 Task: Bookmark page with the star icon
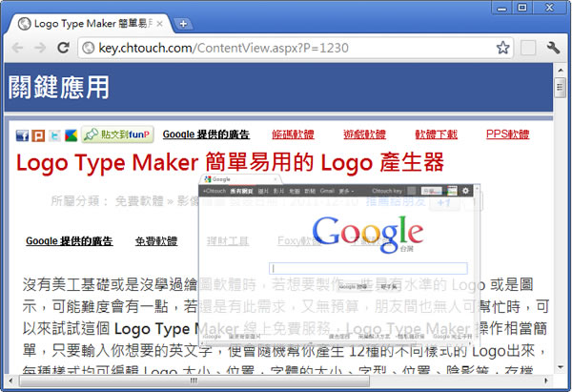pos(502,48)
